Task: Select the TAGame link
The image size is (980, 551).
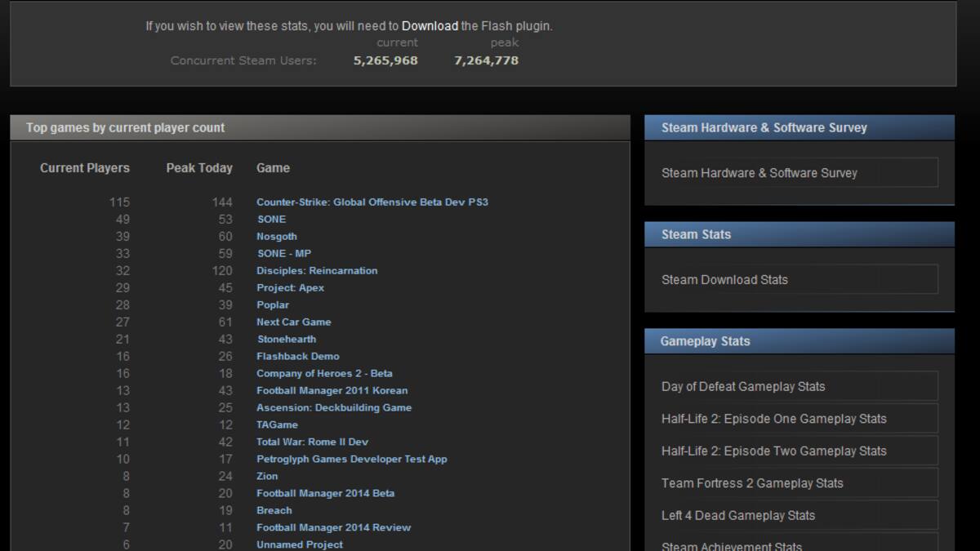Action: point(278,424)
